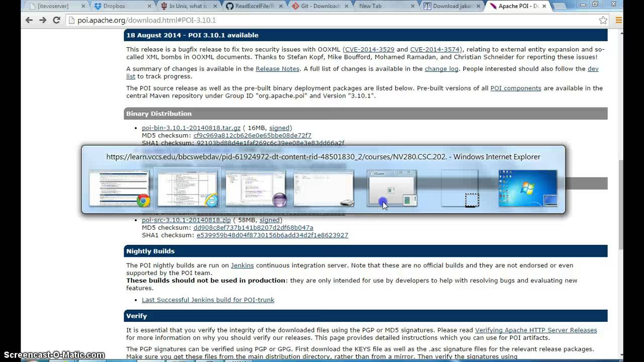Open the signed link for poi-bin tar.gz
Screen dimensions: 644x362
pyautogui.click(x=279, y=128)
